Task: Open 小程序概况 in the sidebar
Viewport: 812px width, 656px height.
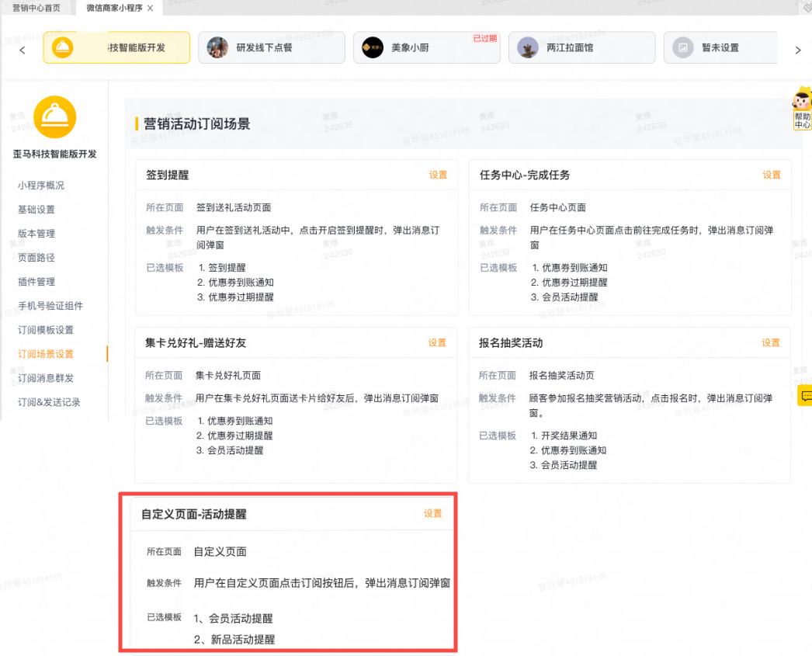Action: [41, 186]
